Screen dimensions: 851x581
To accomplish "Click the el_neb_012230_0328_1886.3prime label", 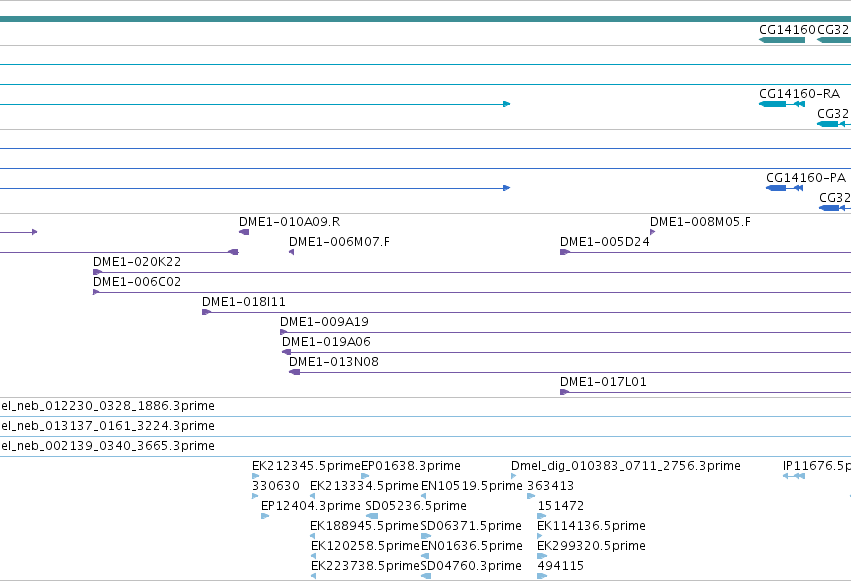I will (x=107, y=406).
